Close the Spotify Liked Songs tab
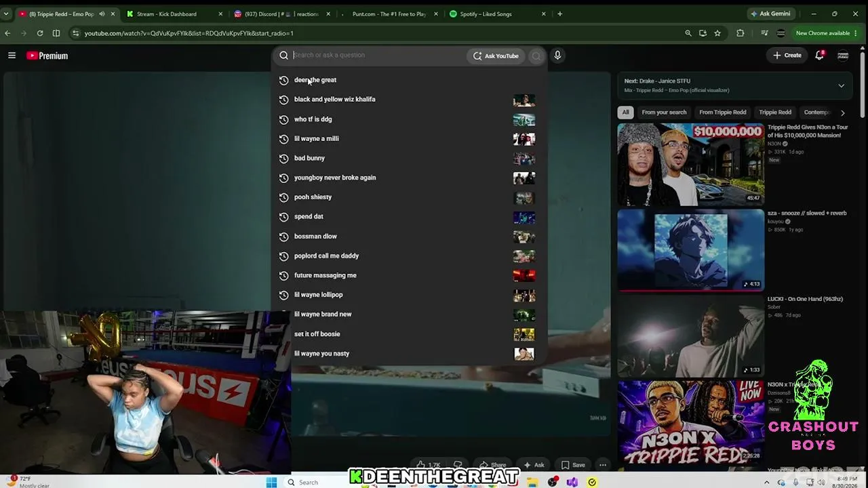The width and height of the screenshot is (868, 488). pos(543,14)
